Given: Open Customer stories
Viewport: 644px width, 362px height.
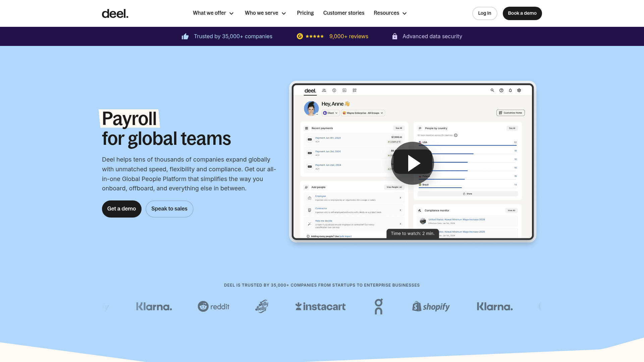Looking at the screenshot, I should pos(344,13).
